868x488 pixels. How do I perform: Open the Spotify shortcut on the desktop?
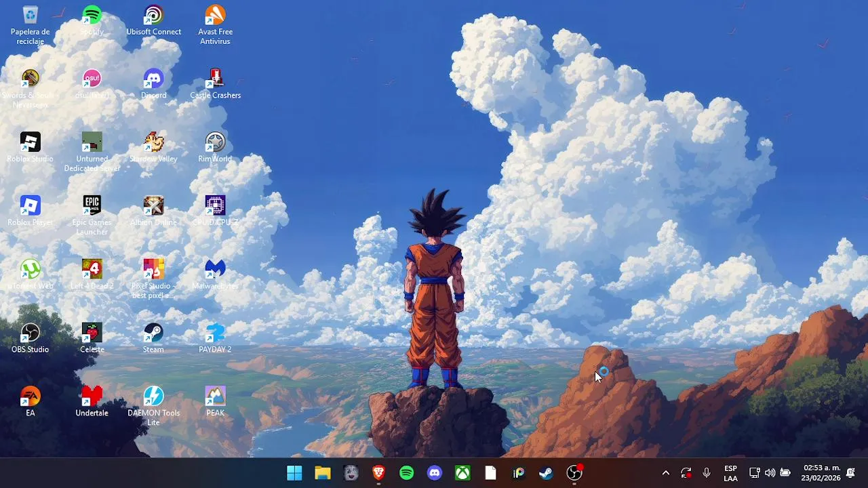pyautogui.click(x=92, y=20)
